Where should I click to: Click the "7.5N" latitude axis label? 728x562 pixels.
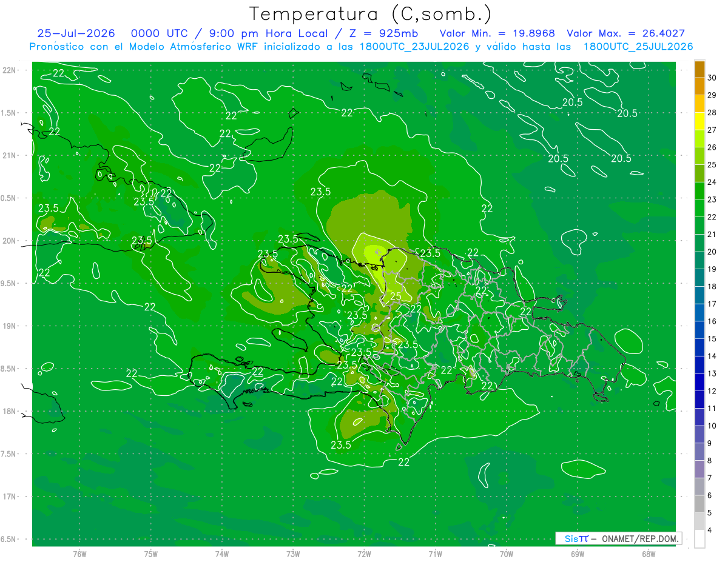9,454
